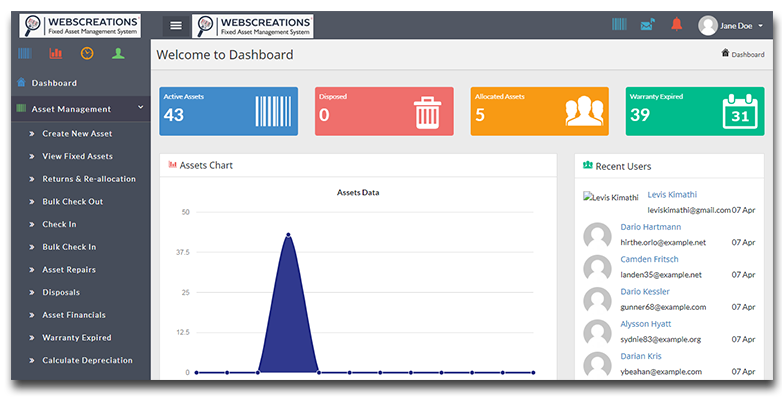Image resolution: width=782 pixels, height=398 pixels.
Task: Open Disposals page
Action: [61, 292]
